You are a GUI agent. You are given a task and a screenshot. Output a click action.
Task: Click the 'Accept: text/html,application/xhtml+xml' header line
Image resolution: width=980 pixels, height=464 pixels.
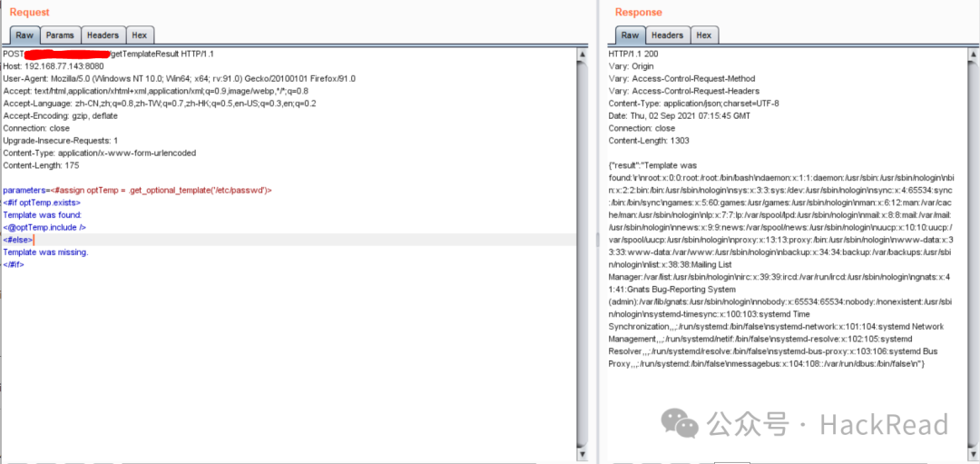point(156,91)
